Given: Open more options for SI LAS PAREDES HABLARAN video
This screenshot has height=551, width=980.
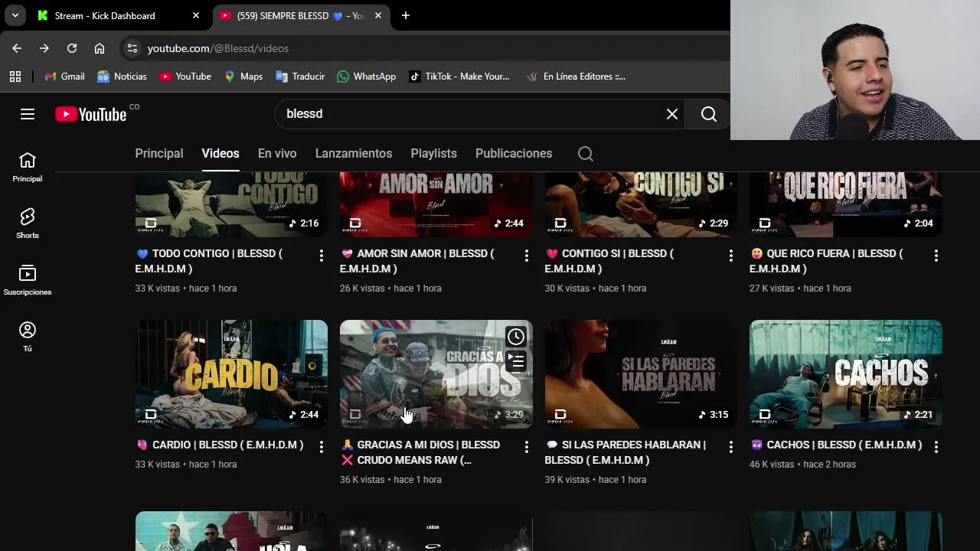Looking at the screenshot, I should pos(731,447).
